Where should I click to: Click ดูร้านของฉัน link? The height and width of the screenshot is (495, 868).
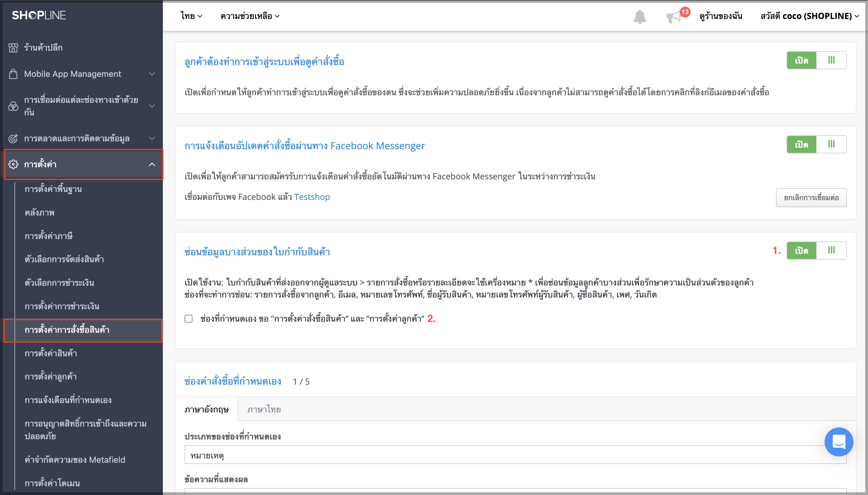click(721, 16)
